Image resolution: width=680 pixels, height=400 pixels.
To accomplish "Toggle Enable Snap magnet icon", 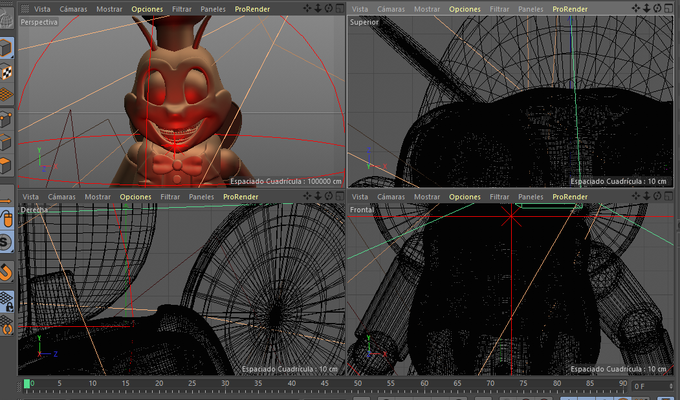I will pos(6,272).
